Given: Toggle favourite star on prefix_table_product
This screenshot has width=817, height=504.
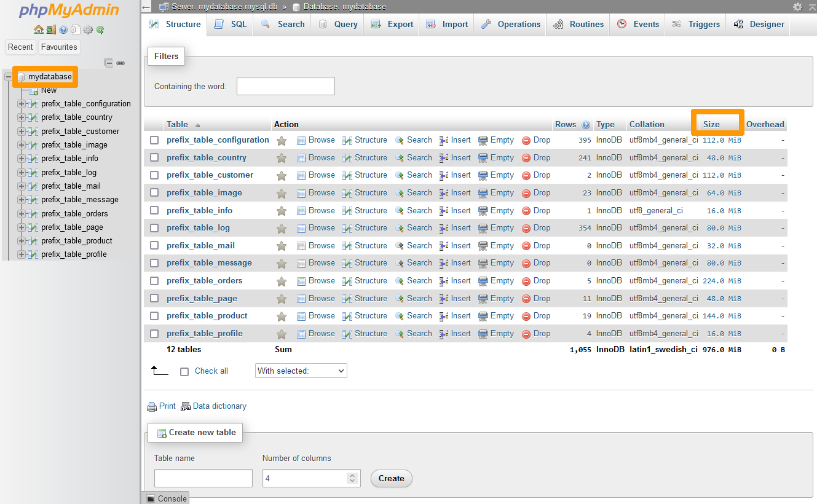Looking at the screenshot, I should point(282,315).
